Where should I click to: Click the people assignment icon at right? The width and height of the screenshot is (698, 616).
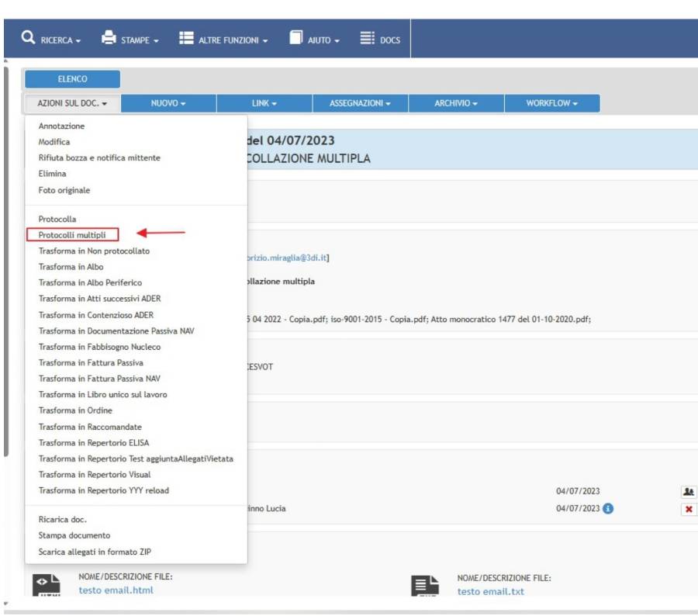tap(688, 491)
